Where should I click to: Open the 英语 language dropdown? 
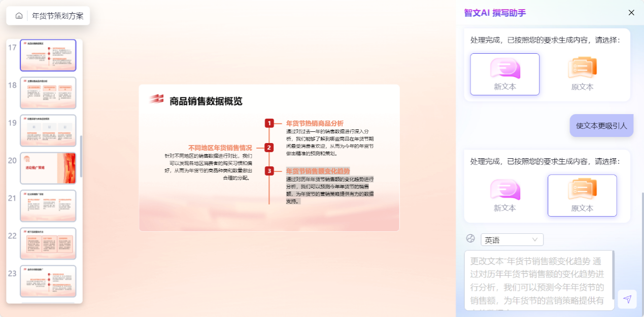pos(512,239)
